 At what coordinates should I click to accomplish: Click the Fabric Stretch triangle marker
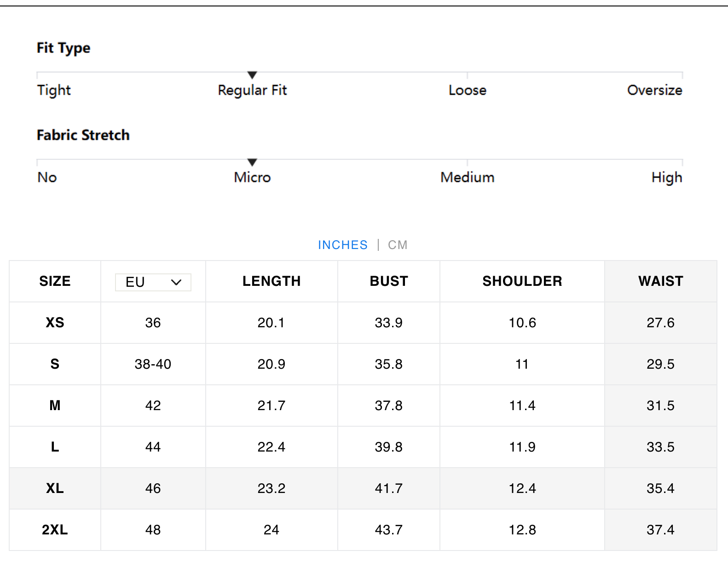[252, 162]
